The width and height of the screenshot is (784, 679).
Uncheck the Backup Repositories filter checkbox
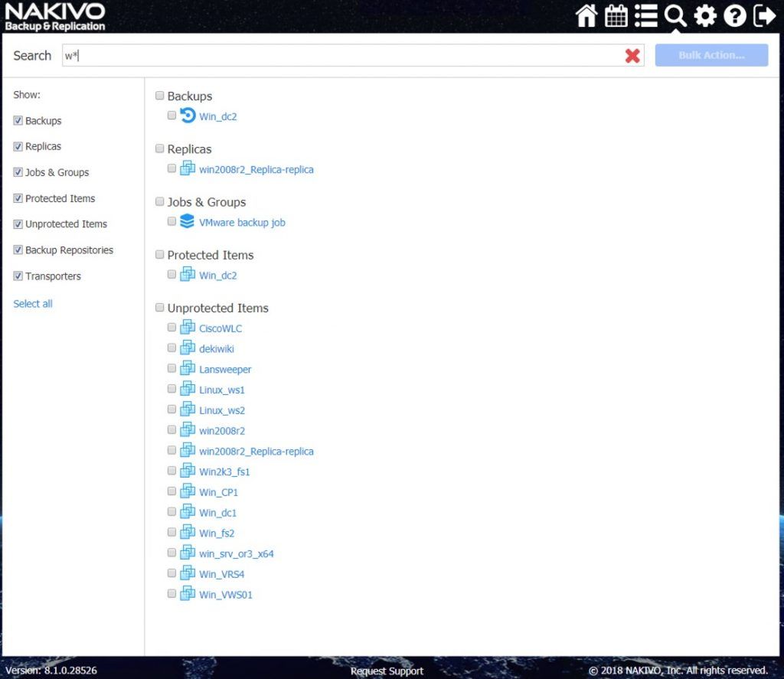(18, 250)
